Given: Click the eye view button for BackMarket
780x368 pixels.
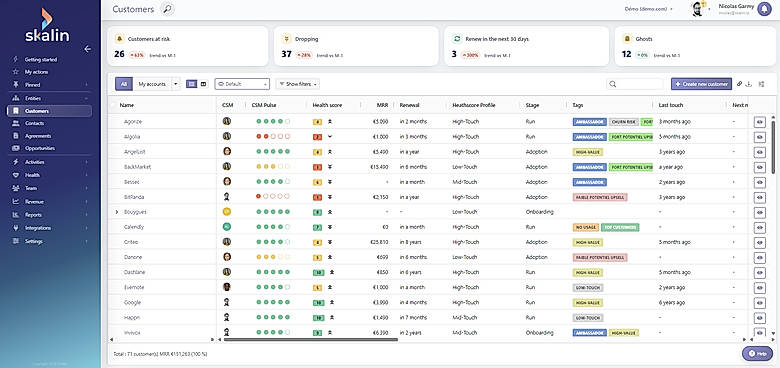Looking at the screenshot, I should [x=760, y=167].
